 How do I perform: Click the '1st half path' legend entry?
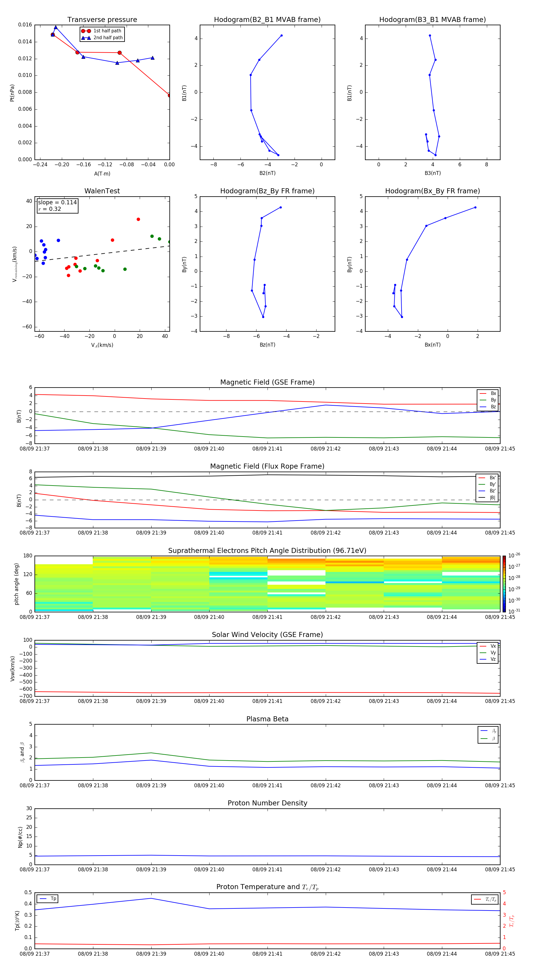coord(102,31)
